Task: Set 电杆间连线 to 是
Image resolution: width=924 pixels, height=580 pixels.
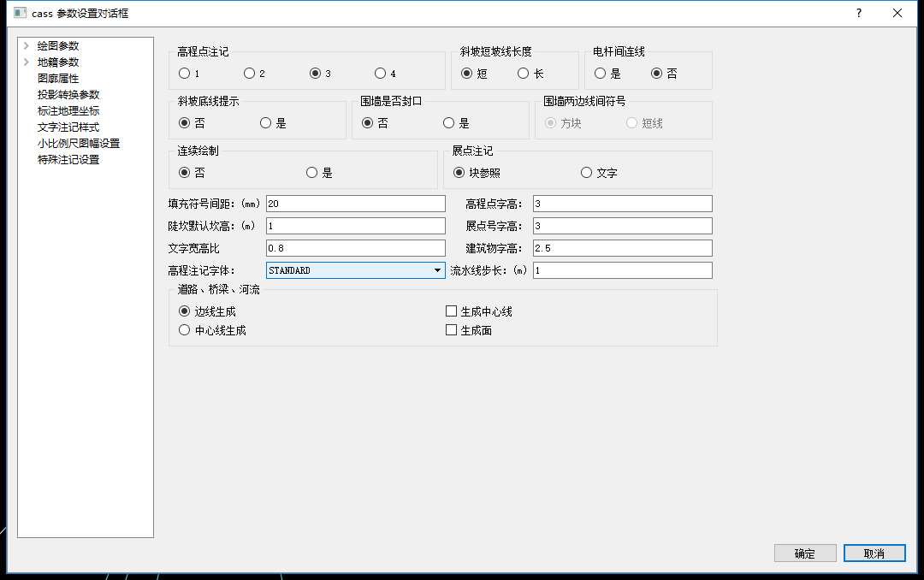Action: click(x=601, y=74)
